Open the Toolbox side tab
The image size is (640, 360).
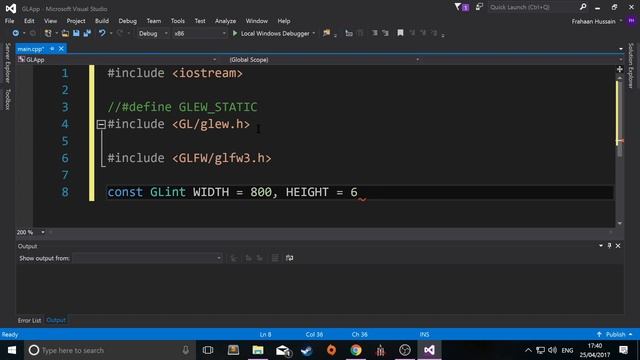click(7, 99)
